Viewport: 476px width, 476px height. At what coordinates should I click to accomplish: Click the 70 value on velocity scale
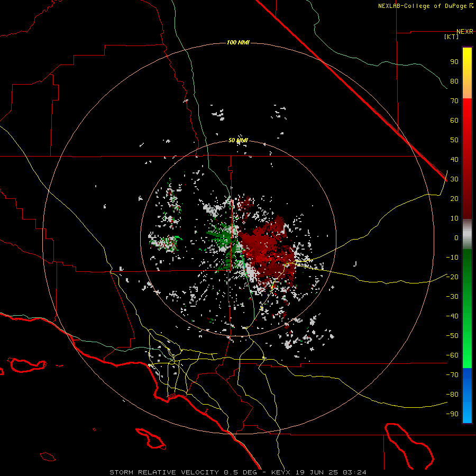[x=454, y=101]
